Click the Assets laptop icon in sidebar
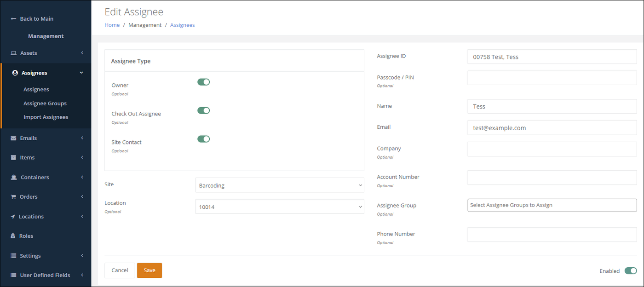 pos(14,53)
